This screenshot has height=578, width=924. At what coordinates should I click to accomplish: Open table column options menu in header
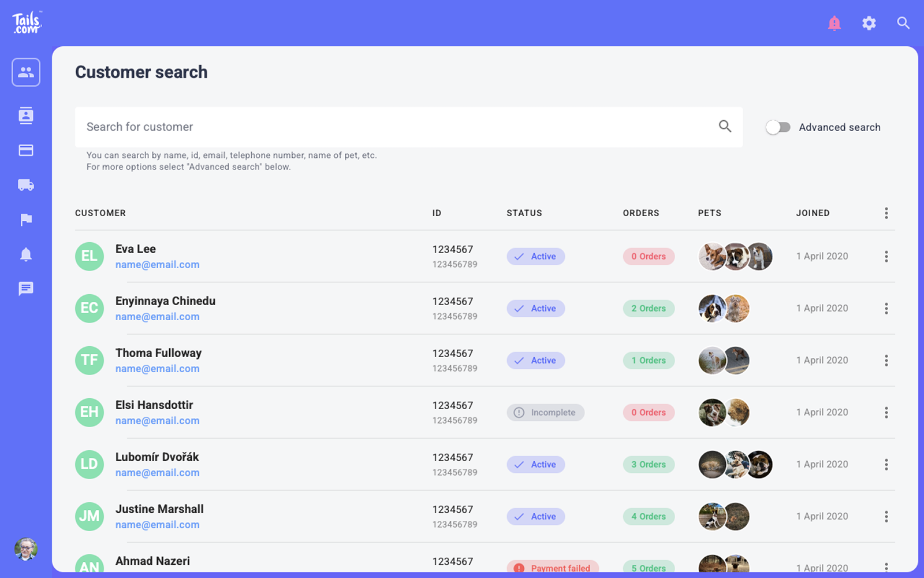(886, 213)
